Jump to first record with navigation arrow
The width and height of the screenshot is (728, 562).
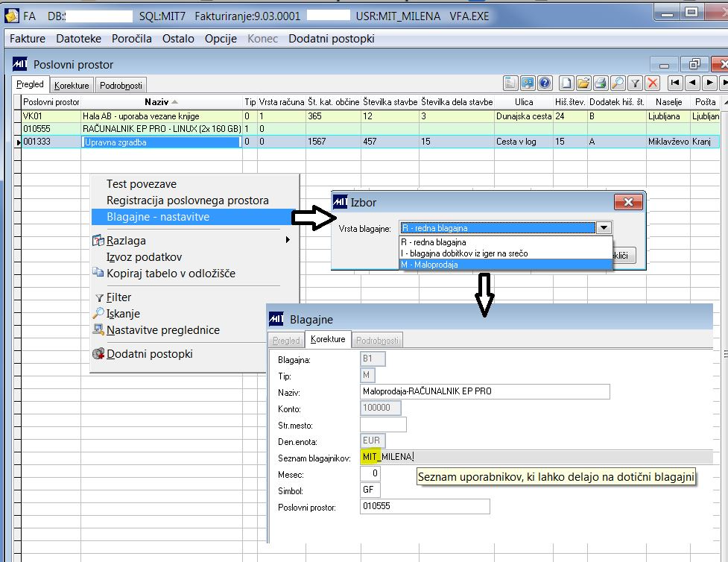(675, 83)
